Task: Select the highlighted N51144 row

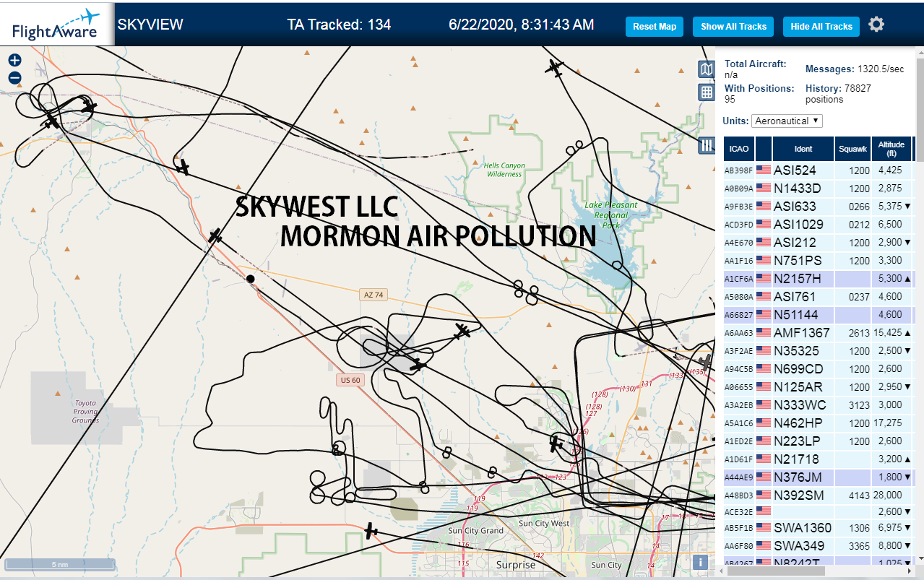Action: tap(818, 315)
